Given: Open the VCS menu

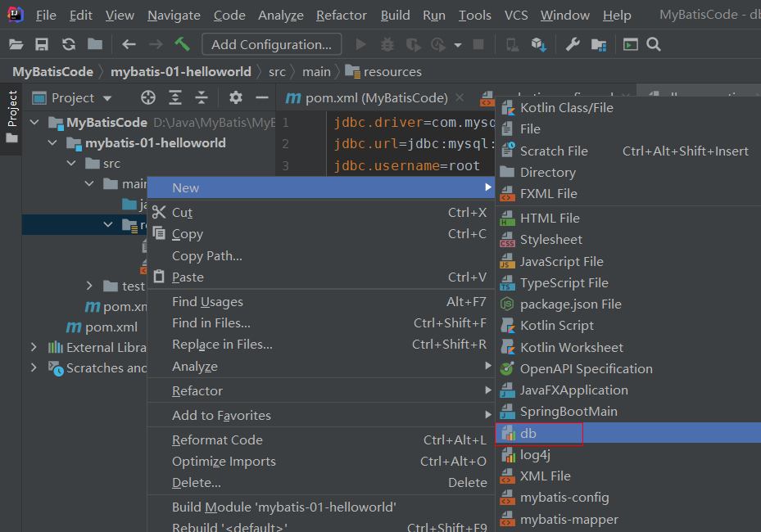Looking at the screenshot, I should pyautogui.click(x=516, y=16).
